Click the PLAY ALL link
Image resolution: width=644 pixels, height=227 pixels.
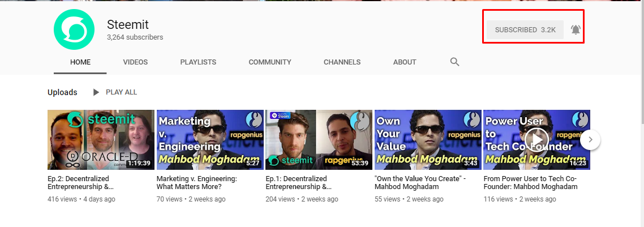[x=121, y=92]
